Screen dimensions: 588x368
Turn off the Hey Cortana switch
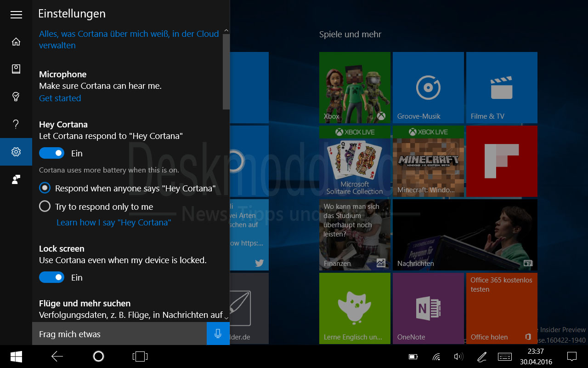(x=51, y=153)
